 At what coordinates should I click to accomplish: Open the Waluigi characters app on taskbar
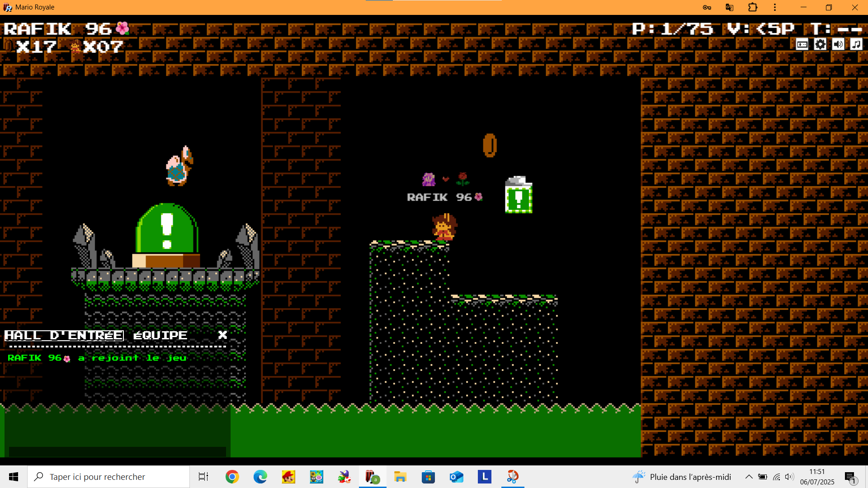pyautogui.click(x=344, y=477)
